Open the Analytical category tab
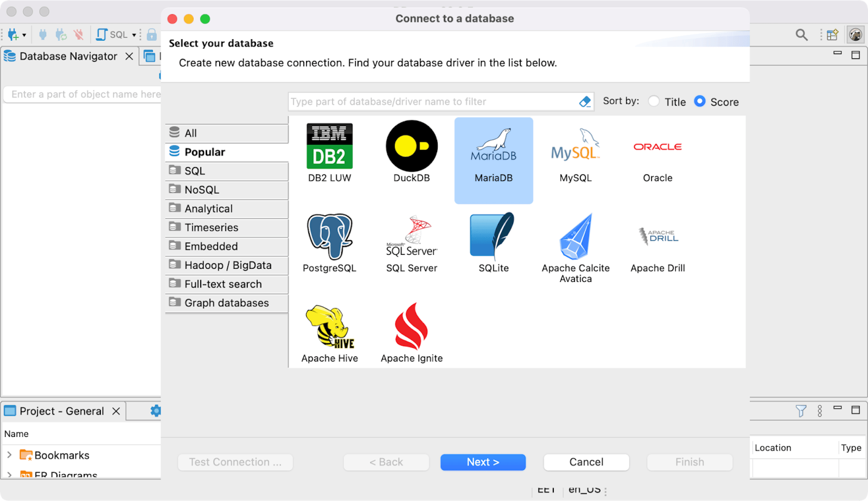This screenshot has width=868, height=501. 226,209
